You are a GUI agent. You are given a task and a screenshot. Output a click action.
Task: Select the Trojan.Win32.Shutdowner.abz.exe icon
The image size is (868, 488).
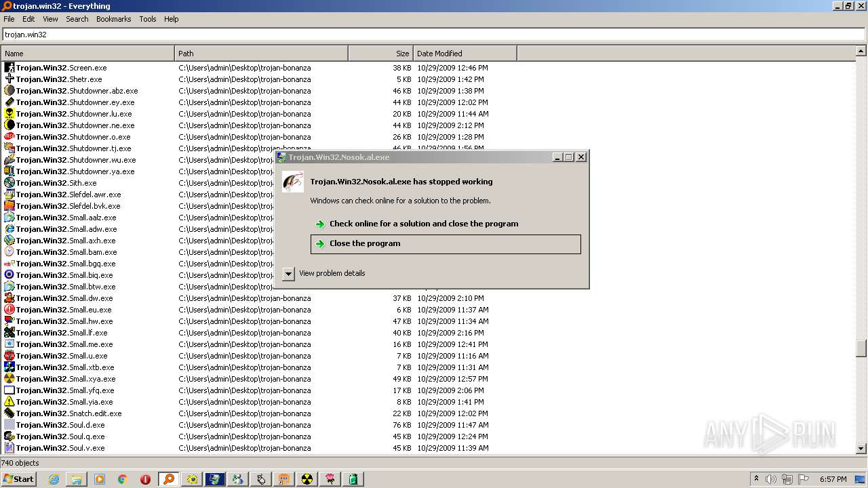(9, 91)
